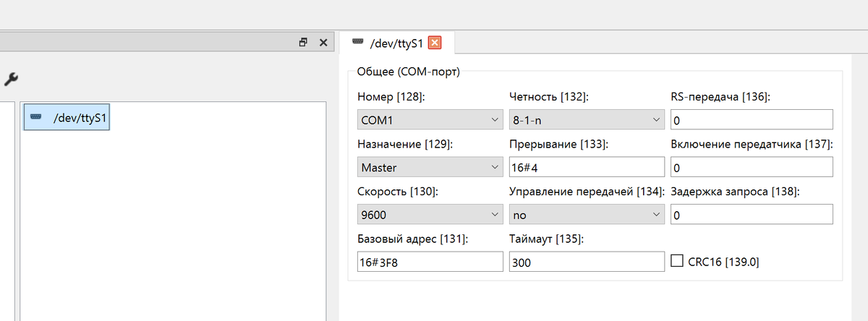
Task: Click the wrench settings icon
Action: click(x=11, y=79)
